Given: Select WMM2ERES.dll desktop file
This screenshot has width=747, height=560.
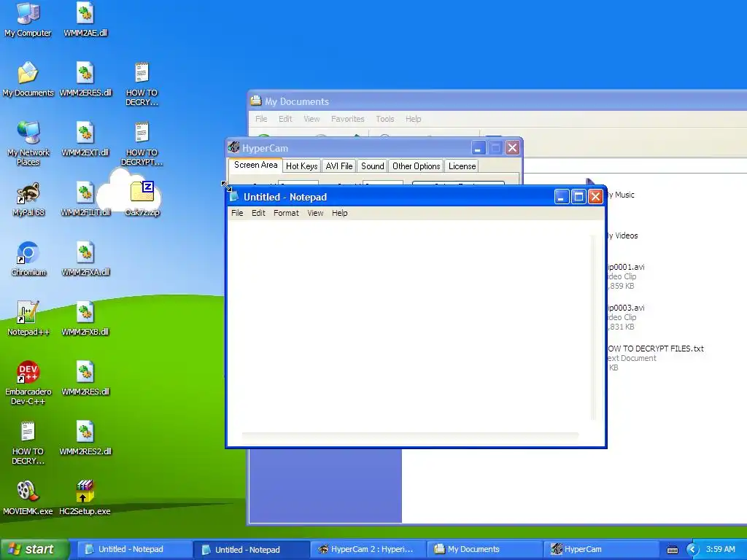Looking at the screenshot, I should coord(85,79).
